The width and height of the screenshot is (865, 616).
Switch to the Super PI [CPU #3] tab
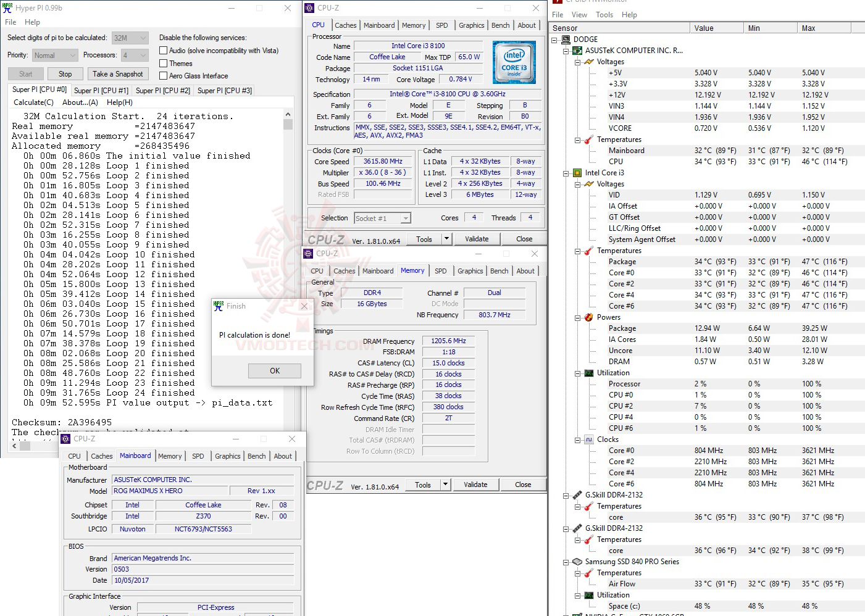click(225, 90)
